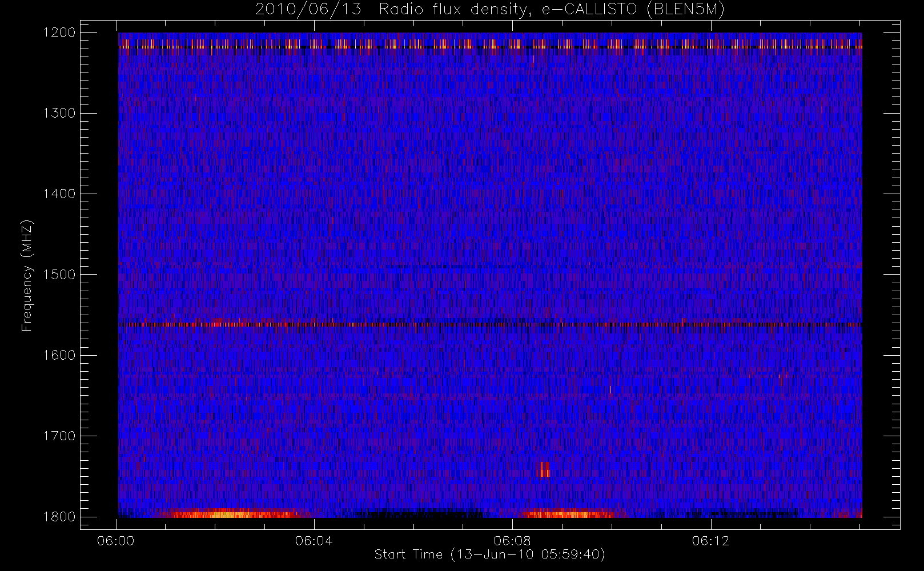Viewport: 924px width, 571px height.
Task: Click the 06:04 time tick label
Action: [314, 541]
